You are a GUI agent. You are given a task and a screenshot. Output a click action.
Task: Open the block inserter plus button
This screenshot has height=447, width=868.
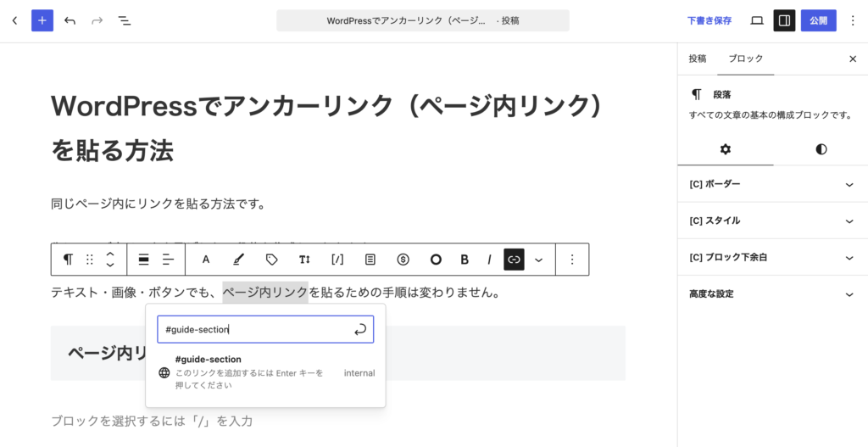coord(42,20)
